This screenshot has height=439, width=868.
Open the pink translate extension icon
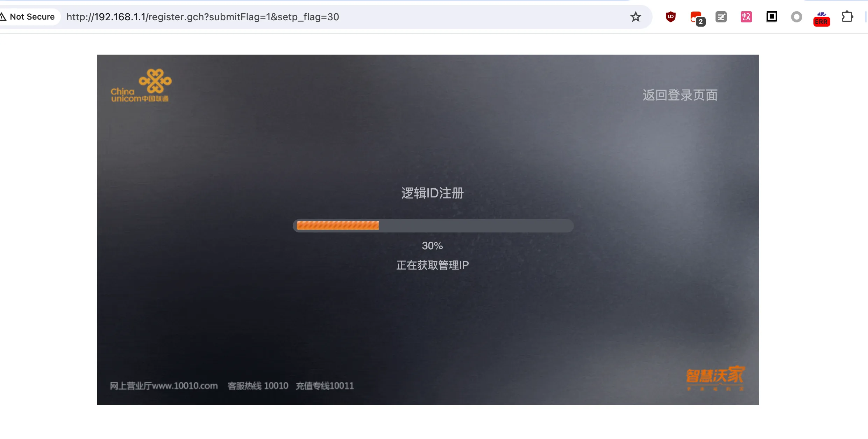(x=746, y=17)
